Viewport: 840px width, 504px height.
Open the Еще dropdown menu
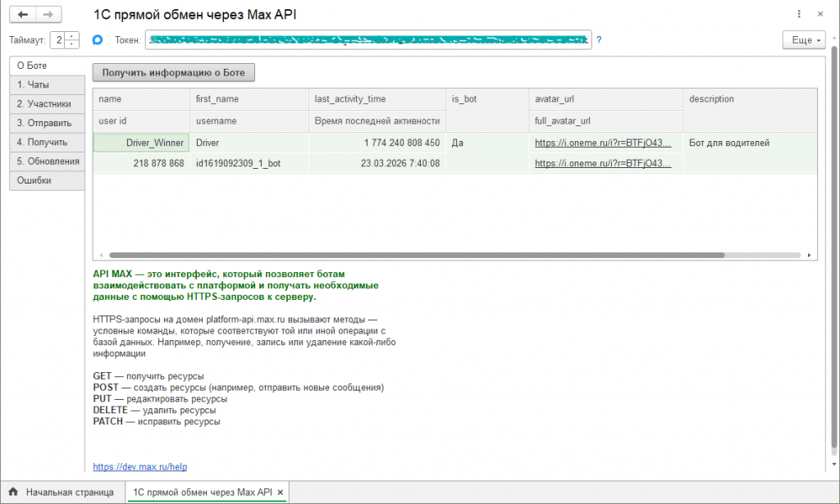(804, 39)
